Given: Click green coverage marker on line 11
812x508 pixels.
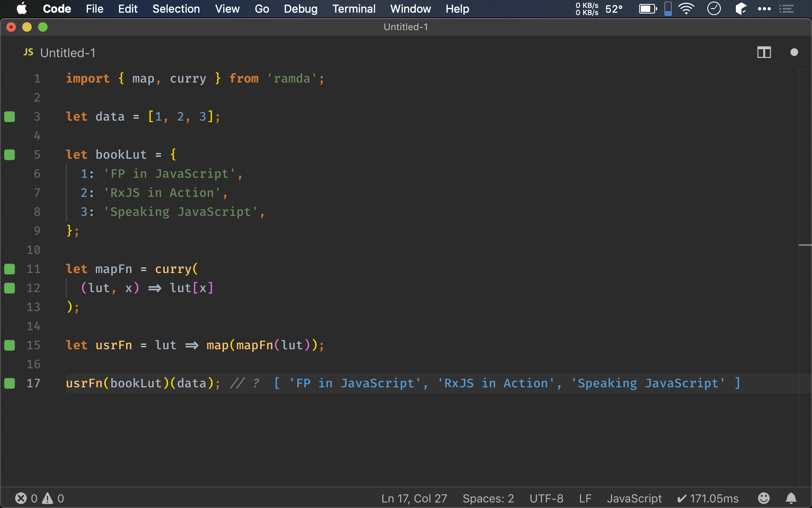Looking at the screenshot, I should (x=10, y=269).
